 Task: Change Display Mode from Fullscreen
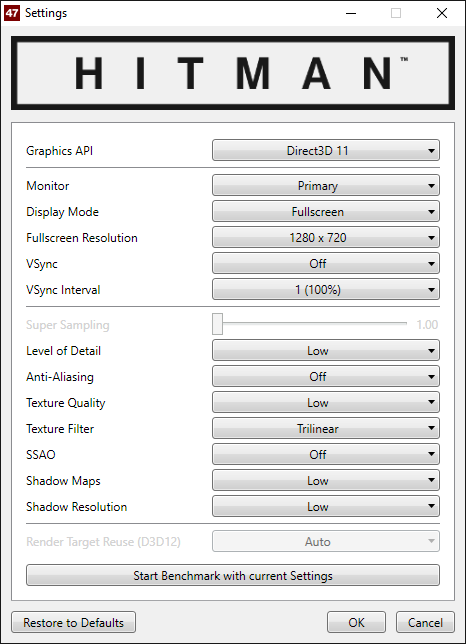click(326, 212)
